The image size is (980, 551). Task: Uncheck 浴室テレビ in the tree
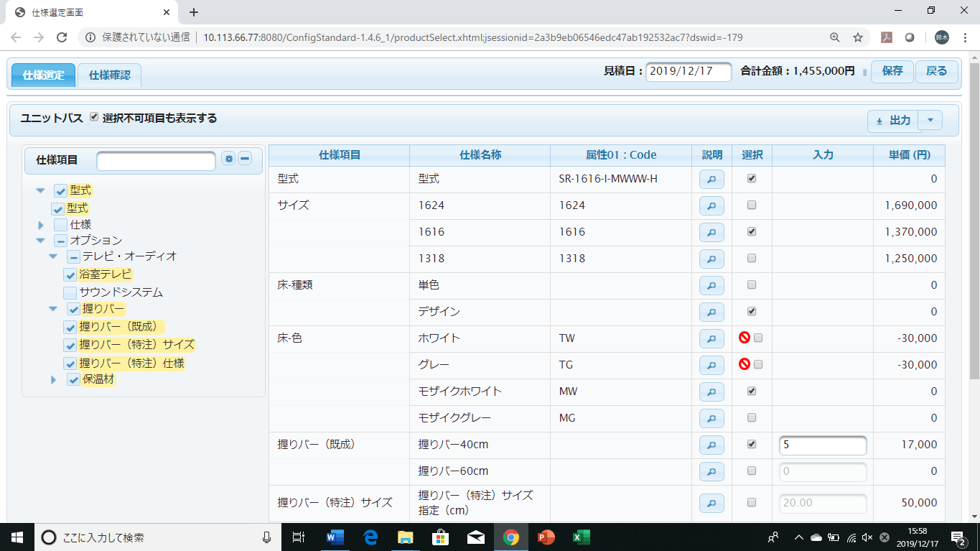tap(69, 274)
